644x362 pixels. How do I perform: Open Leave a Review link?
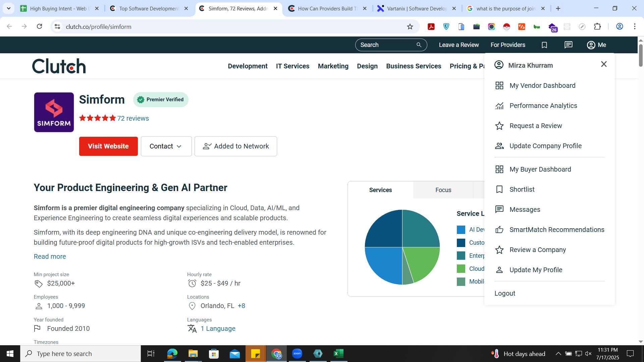(x=459, y=45)
